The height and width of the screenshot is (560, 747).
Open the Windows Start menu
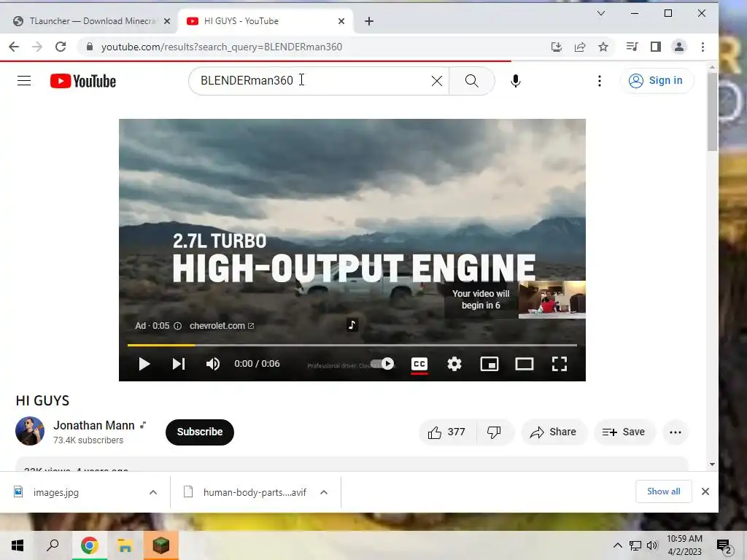[18, 545]
